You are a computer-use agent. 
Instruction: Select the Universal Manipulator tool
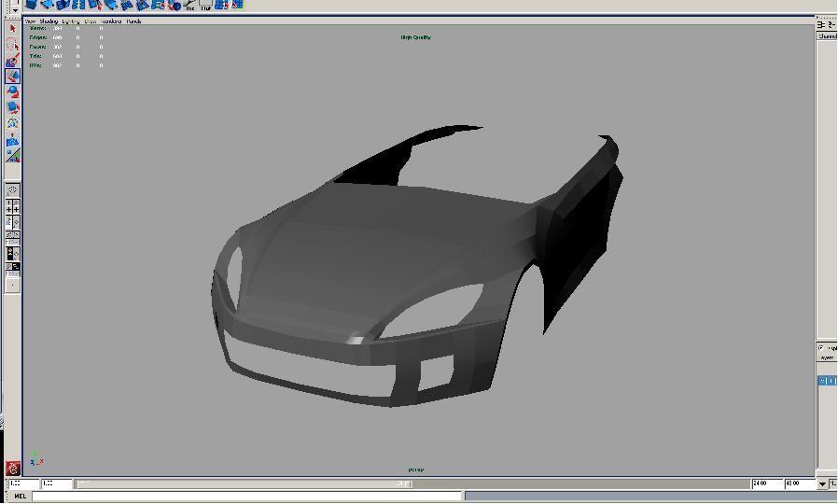12,124
